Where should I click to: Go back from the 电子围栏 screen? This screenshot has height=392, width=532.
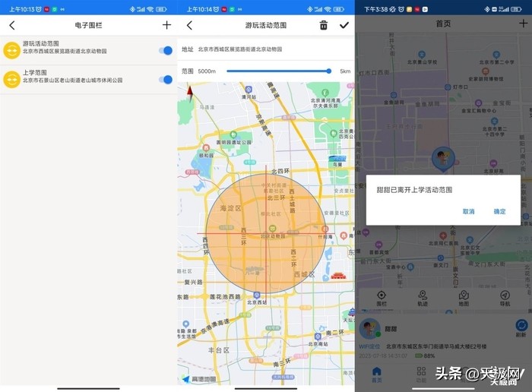tap(12, 25)
